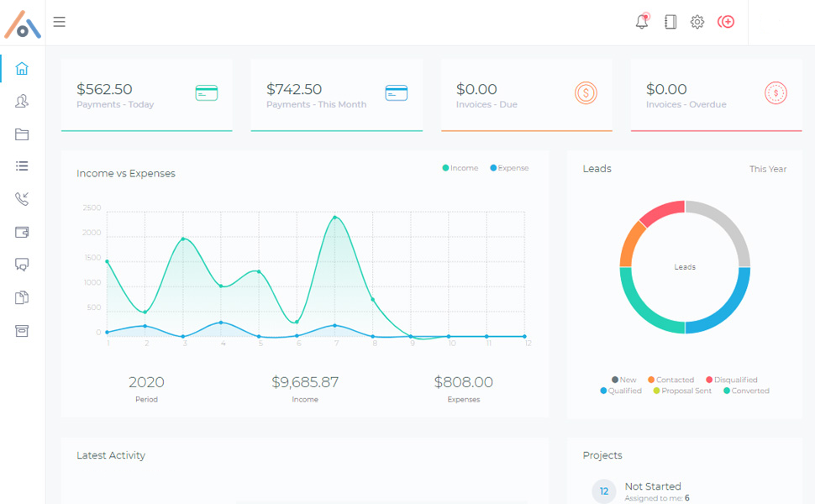815x504 pixels.
Task: Toggle the Income series in chart legend
Action: click(x=460, y=168)
